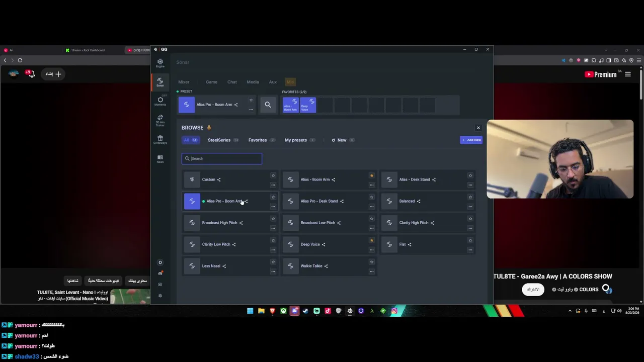Screen dimensions: 644x362
Task: Launch the 3D Aim Trainer section
Action: pyautogui.click(x=160, y=120)
